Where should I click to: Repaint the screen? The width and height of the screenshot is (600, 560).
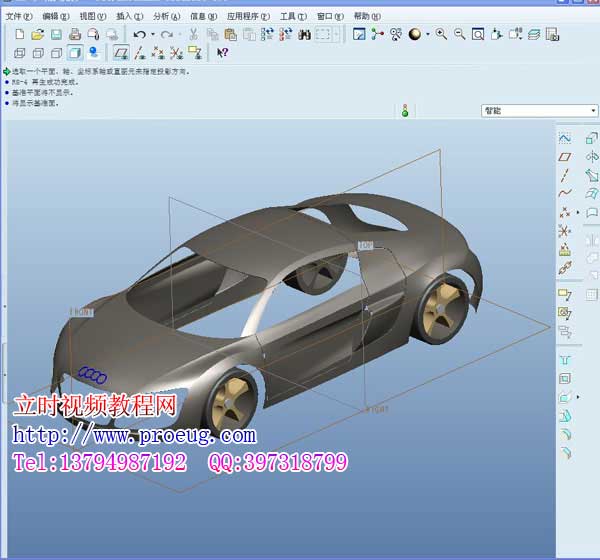(359, 34)
